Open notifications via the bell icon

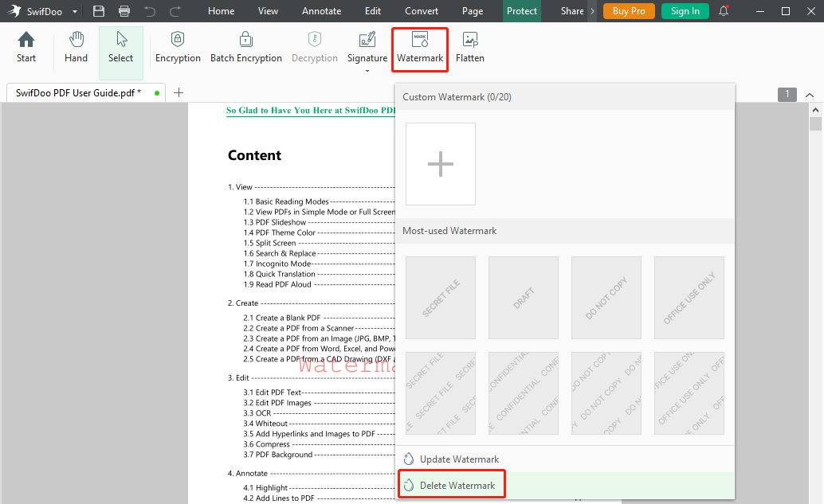[x=724, y=11]
